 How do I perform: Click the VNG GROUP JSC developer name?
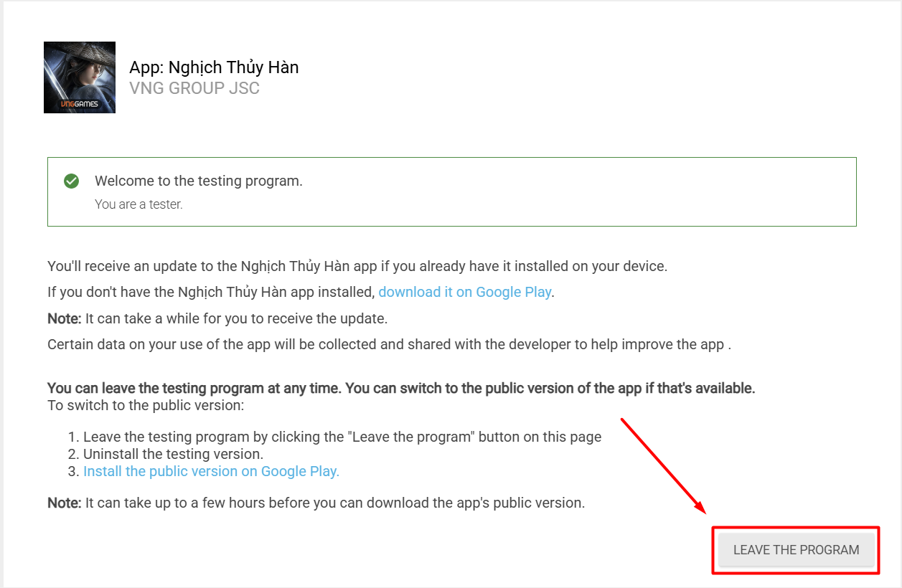(x=194, y=89)
